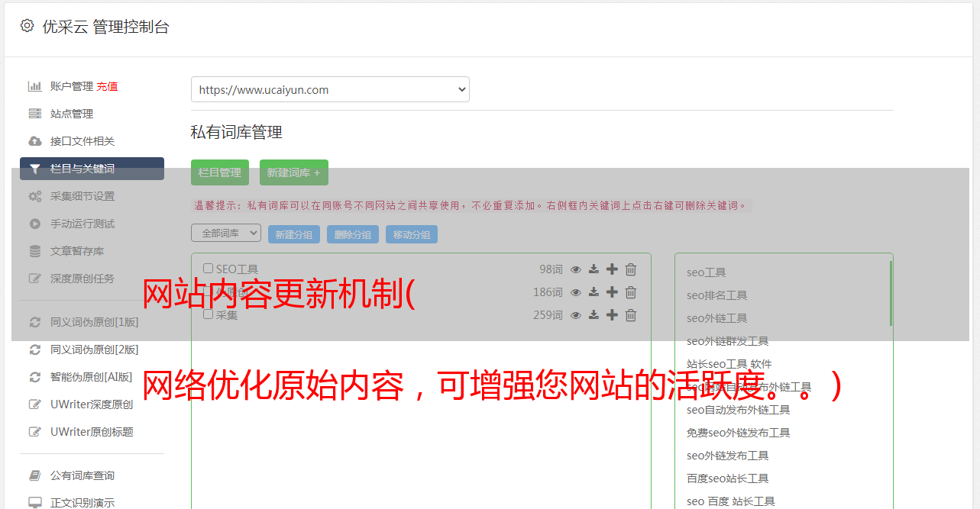Click the cloud upload icon for 接口文件相关

coord(35,141)
